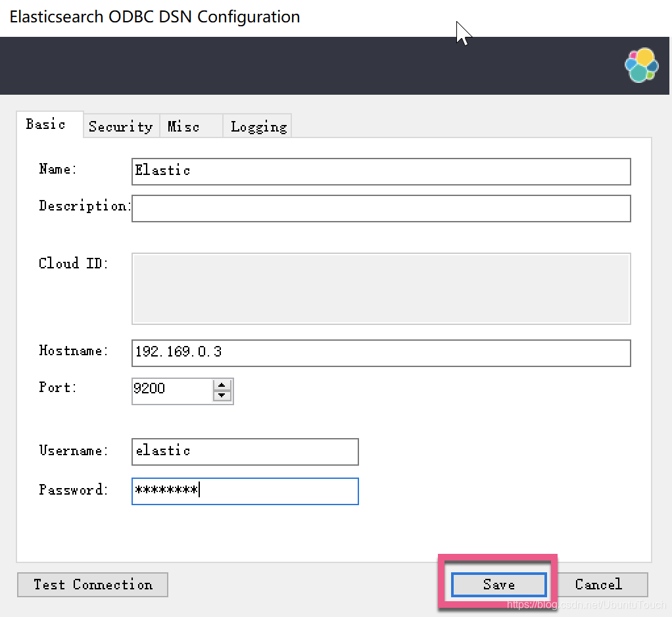Increase port with the up arrow
Image resolution: width=672 pixels, height=617 pixels.
(x=222, y=385)
